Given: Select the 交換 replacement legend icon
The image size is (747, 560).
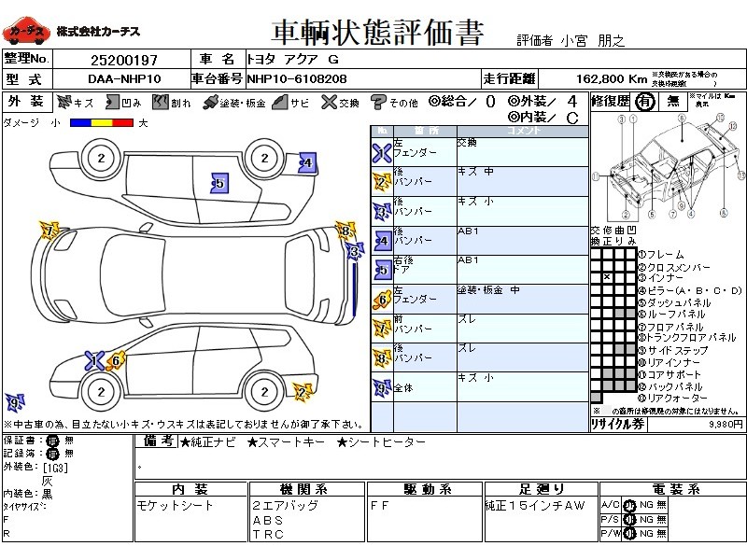Looking at the screenshot, I should [x=329, y=103].
